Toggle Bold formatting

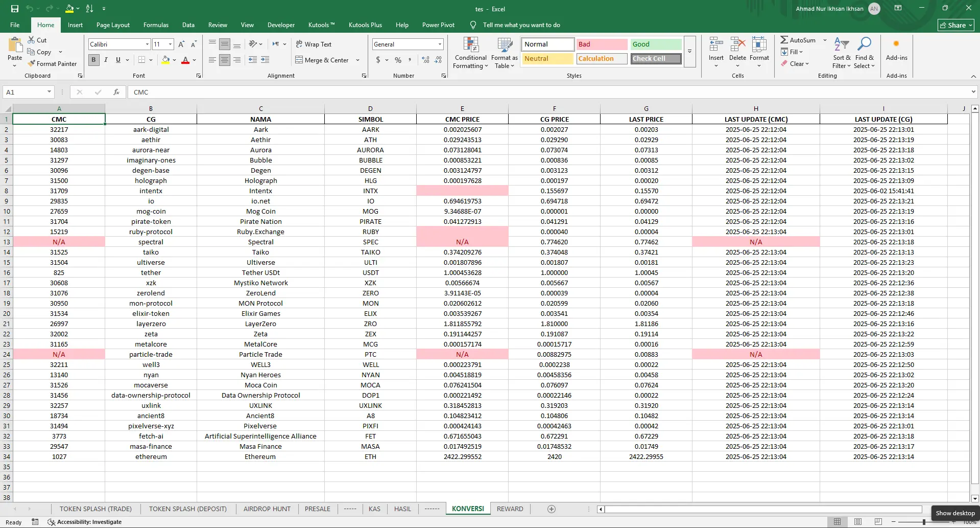pos(93,60)
